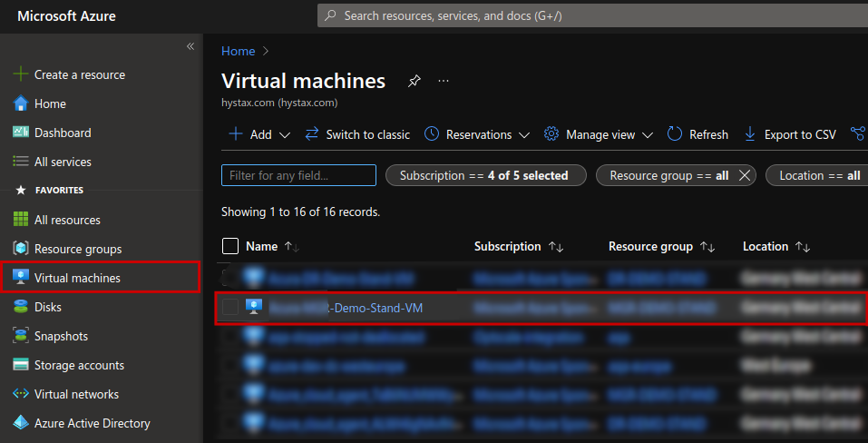The width and height of the screenshot is (868, 443).
Task: Open the Manage view dropdown
Action: pos(647,134)
